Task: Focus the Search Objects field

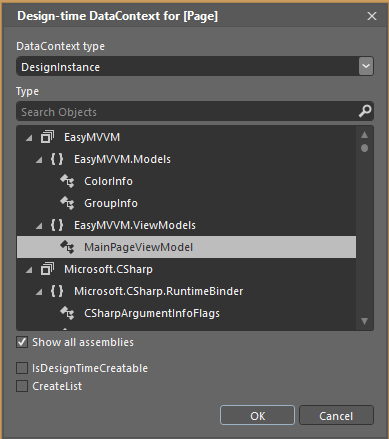Action: coord(188,111)
